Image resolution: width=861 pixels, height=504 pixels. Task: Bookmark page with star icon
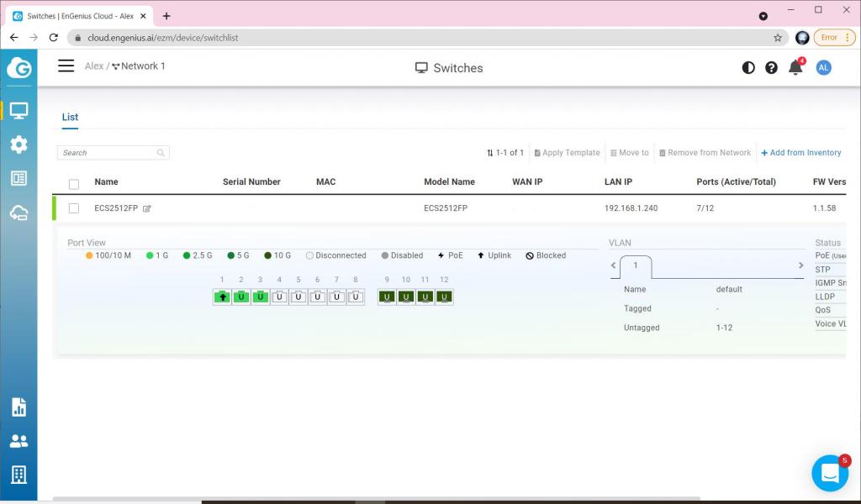coord(778,38)
